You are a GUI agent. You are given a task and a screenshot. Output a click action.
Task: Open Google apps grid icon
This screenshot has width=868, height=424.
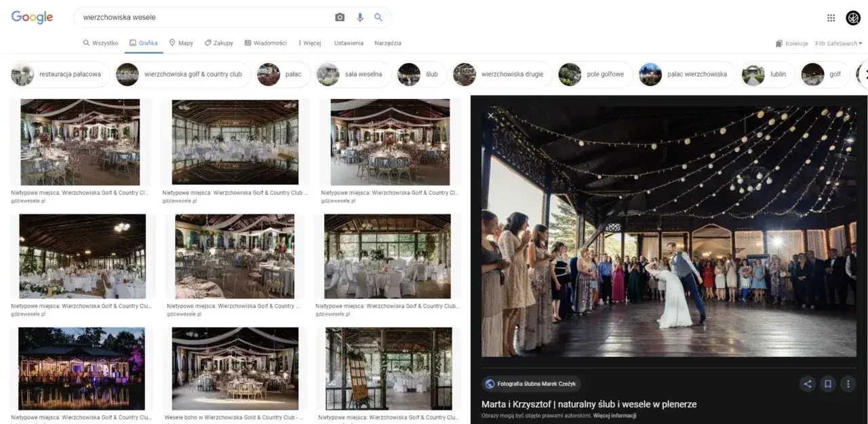click(830, 17)
